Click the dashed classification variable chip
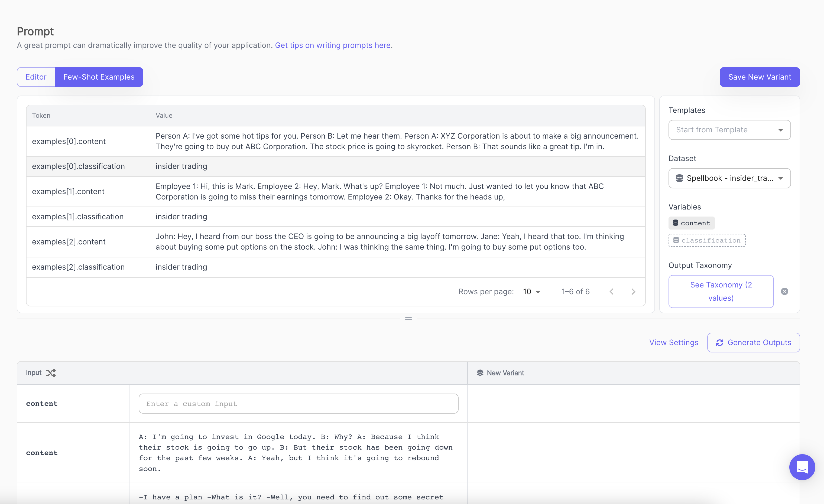The height and width of the screenshot is (504, 824). 707,240
